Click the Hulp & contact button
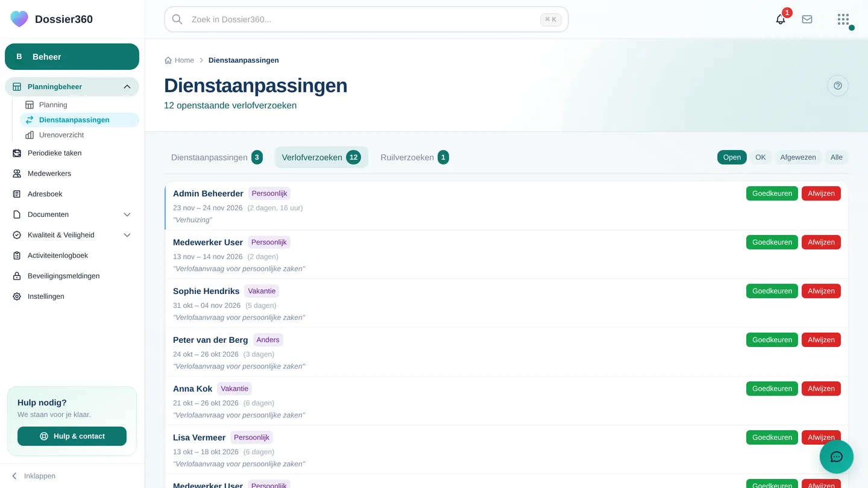 coord(72,436)
